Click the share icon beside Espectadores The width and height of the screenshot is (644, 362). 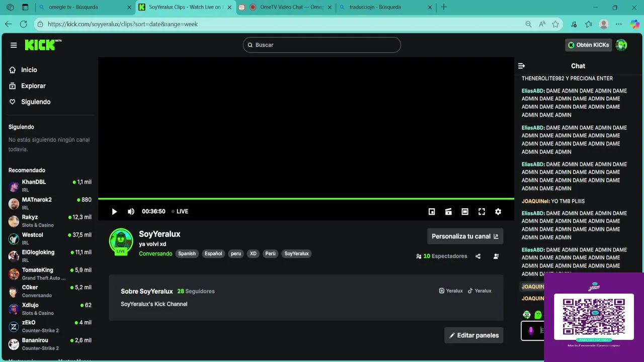tap(478, 256)
